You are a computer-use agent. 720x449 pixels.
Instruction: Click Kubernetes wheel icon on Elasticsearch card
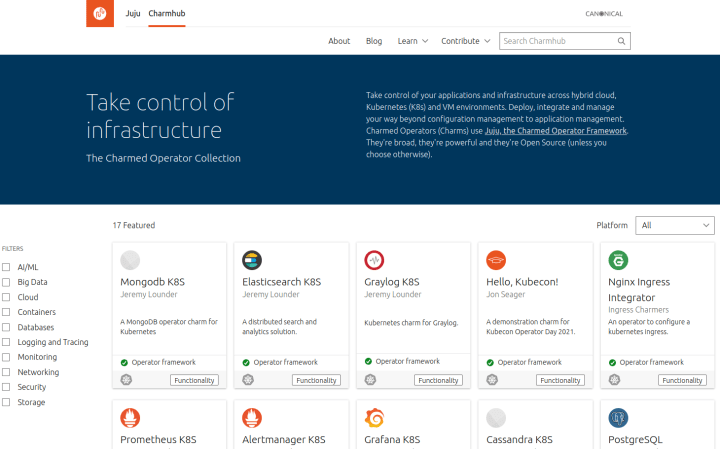tap(248, 380)
